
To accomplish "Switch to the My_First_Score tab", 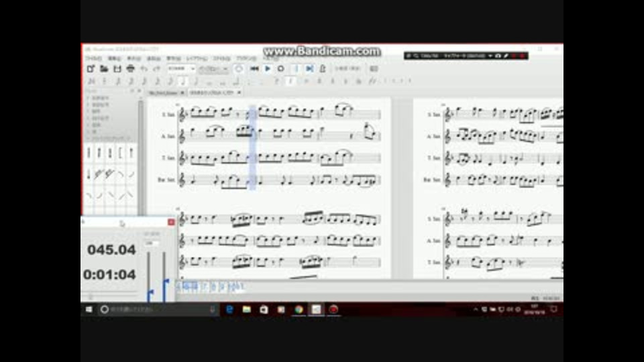I will (x=163, y=93).
